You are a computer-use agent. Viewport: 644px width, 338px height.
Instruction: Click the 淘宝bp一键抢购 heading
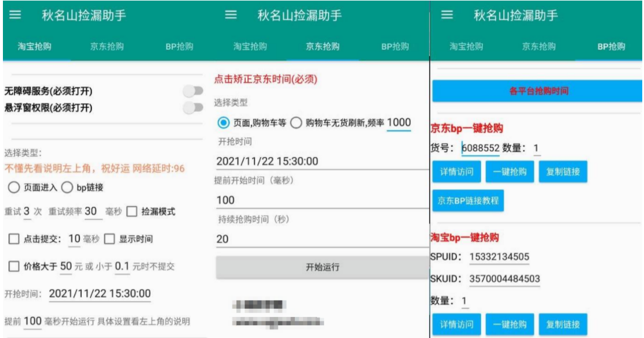465,238
